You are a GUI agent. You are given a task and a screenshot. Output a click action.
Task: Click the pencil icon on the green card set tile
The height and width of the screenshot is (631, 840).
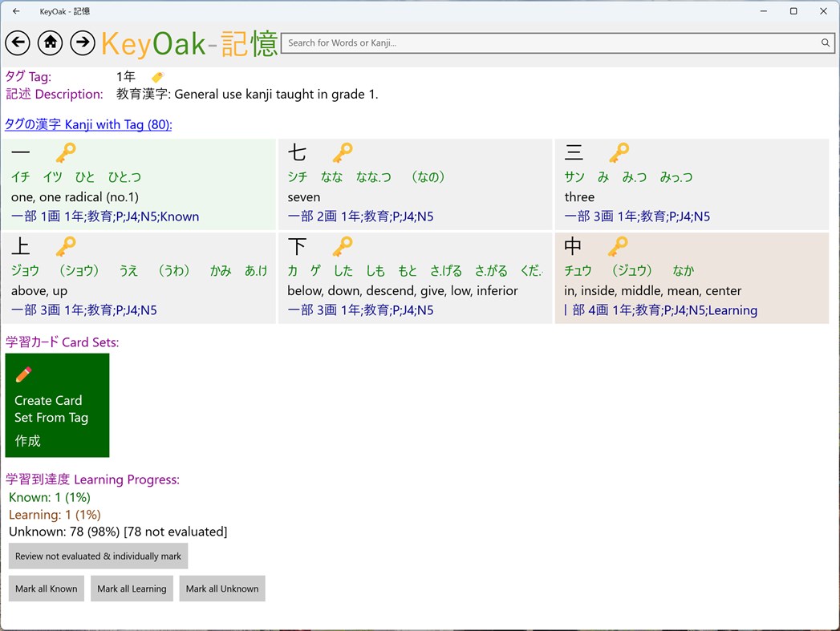tap(23, 373)
